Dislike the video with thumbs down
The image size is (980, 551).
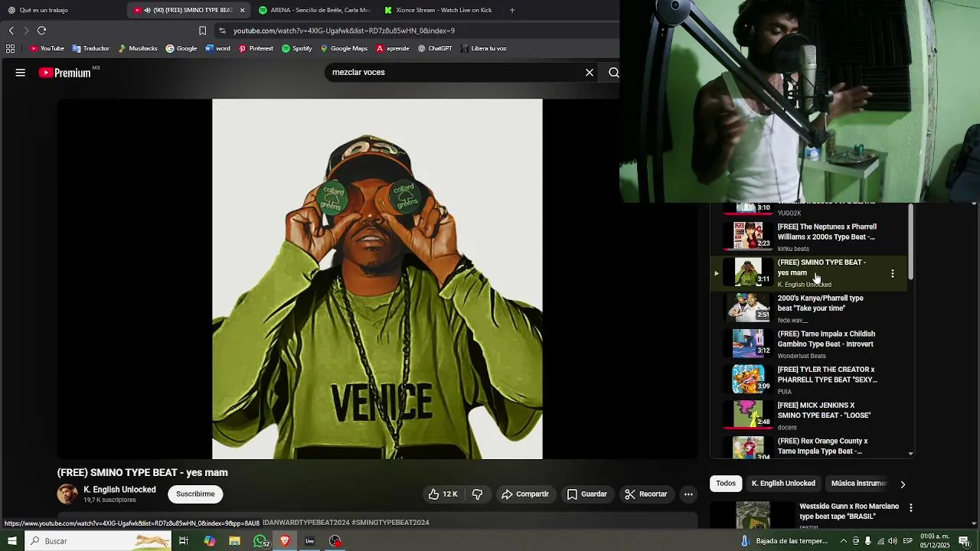pyautogui.click(x=478, y=494)
